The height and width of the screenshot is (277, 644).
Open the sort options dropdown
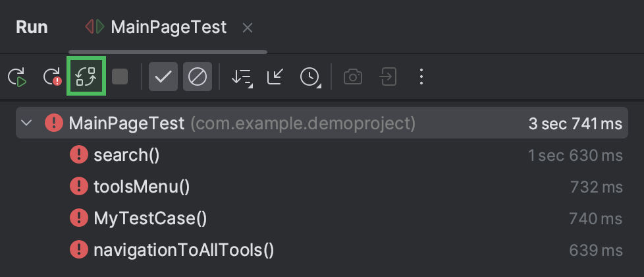[242, 77]
